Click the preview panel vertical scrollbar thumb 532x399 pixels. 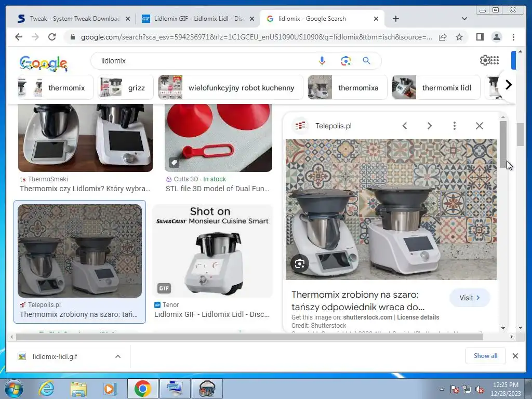click(503, 144)
